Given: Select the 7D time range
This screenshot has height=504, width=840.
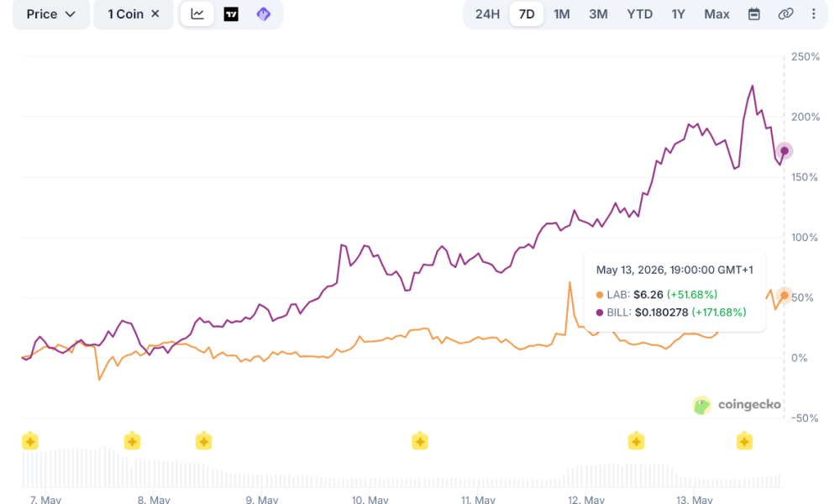Looking at the screenshot, I should (x=527, y=14).
